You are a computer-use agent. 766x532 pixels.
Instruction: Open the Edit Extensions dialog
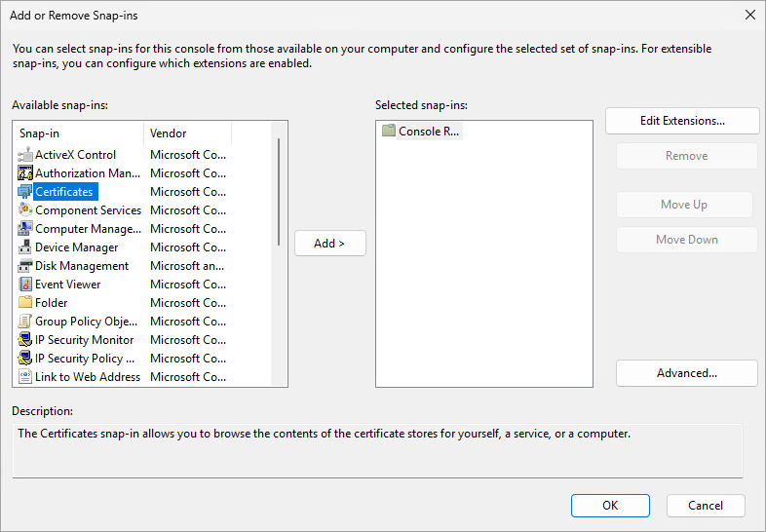click(x=682, y=121)
